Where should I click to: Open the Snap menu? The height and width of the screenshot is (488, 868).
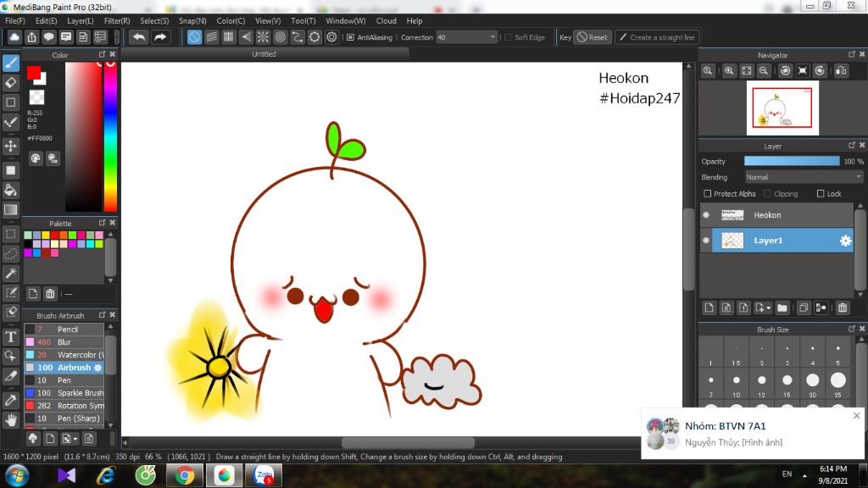pyautogui.click(x=192, y=20)
